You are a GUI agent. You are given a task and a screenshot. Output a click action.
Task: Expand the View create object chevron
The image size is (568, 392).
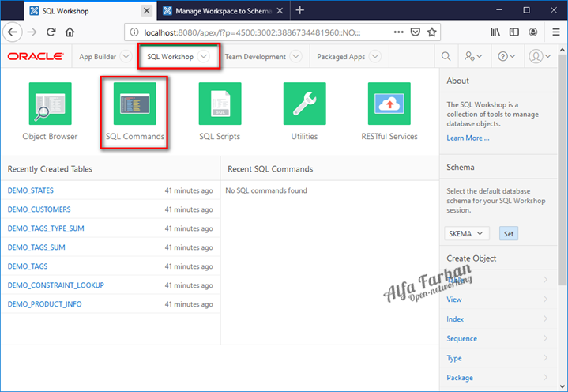(x=545, y=299)
